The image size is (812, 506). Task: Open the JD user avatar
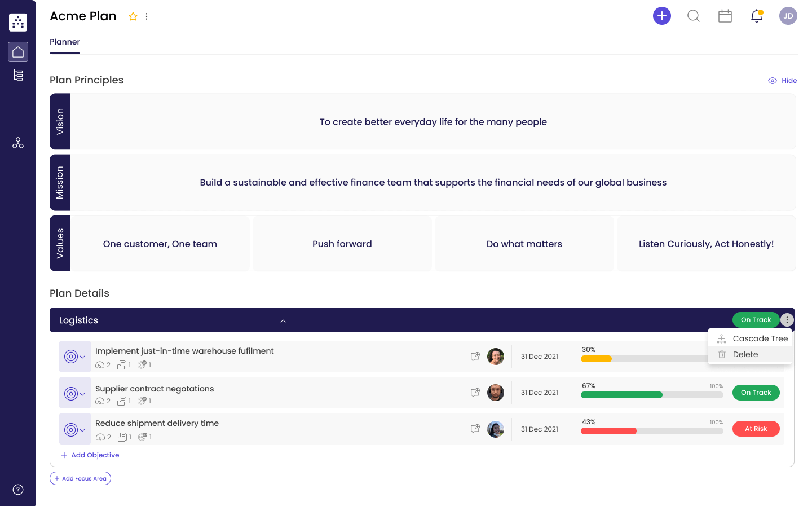[x=788, y=16]
